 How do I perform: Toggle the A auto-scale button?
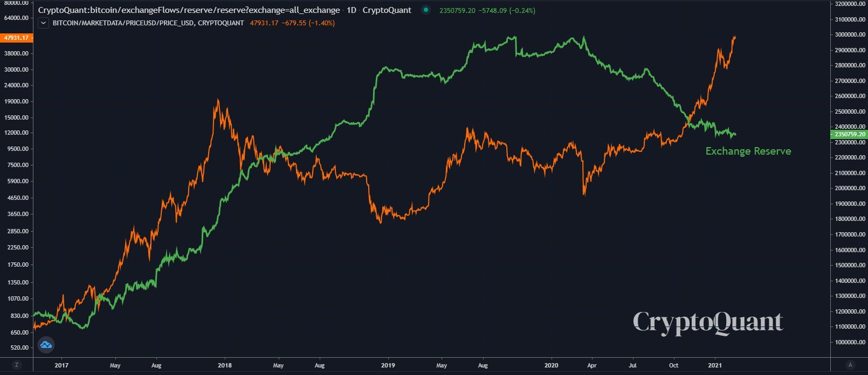pos(850,365)
